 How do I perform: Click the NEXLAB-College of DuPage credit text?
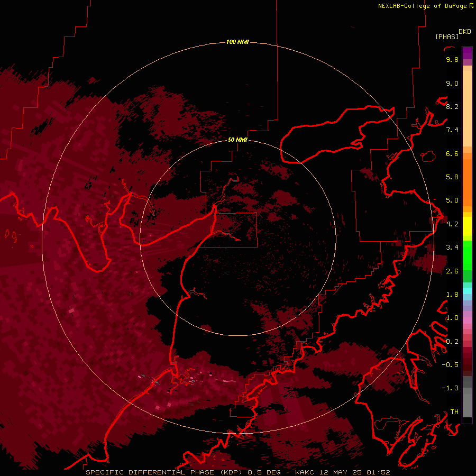click(423, 6)
